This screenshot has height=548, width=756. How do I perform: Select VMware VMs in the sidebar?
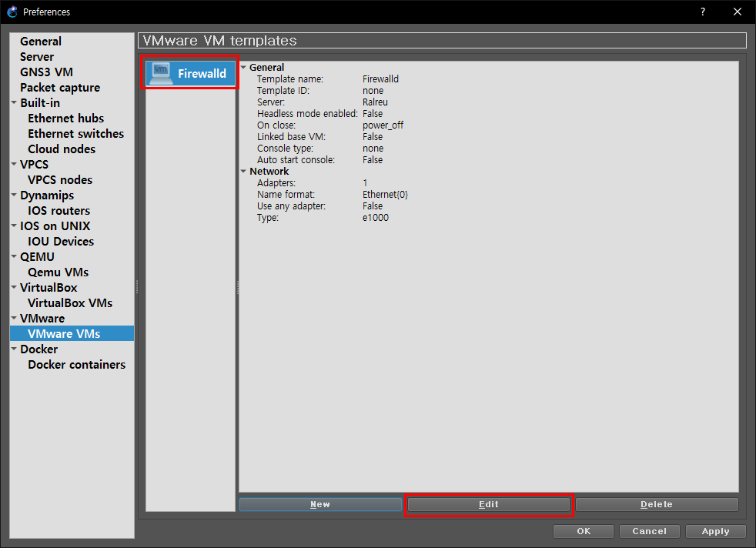pyautogui.click(x=72, y=333)
